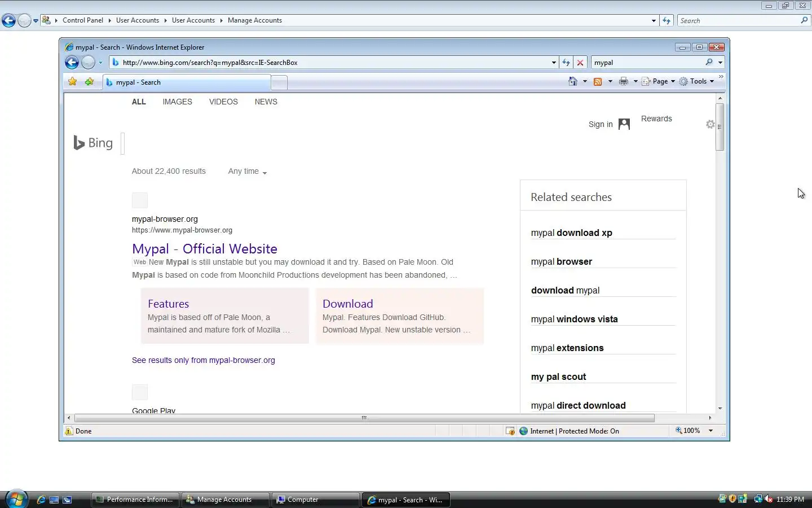Viewport: 812px width, 508px height.
Task: Click the Home icon in IE toolbar
Action: click(573, 81)
